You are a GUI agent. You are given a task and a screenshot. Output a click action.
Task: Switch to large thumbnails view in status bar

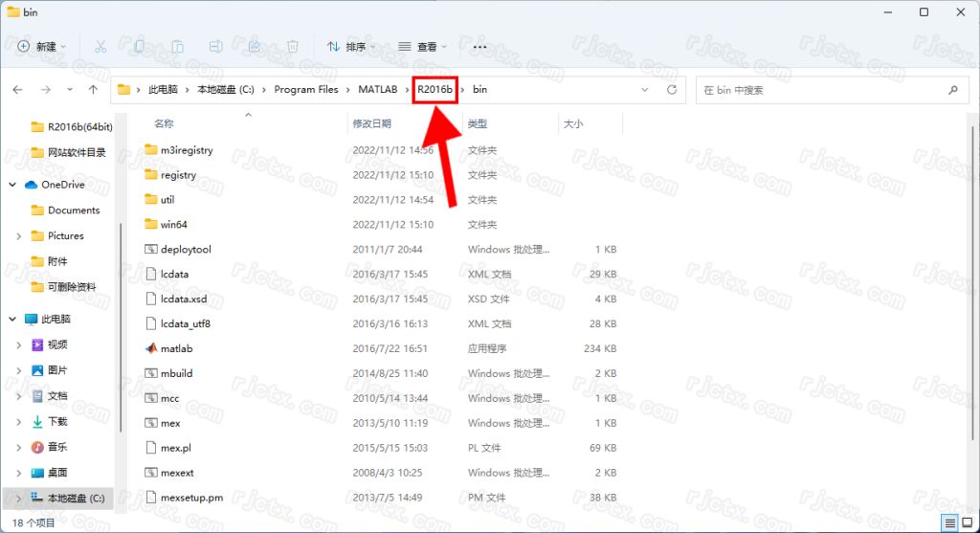point(967,522)
